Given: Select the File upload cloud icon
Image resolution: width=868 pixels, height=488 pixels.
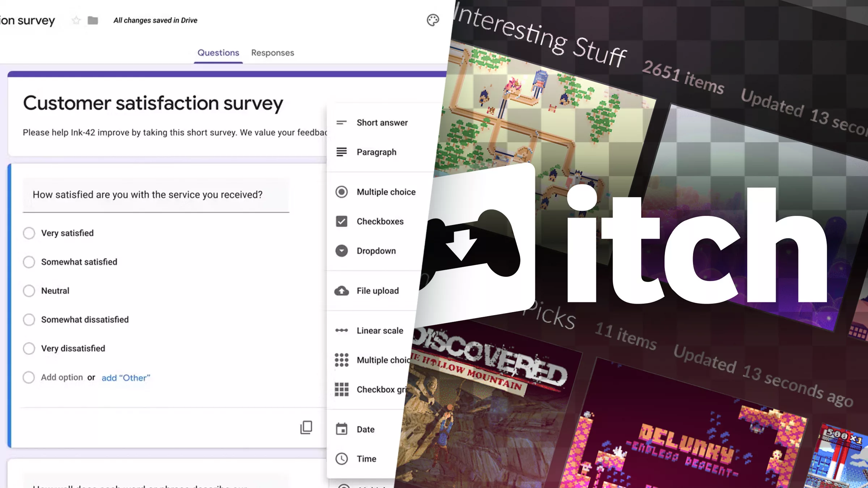Looking at the screenshot, I should [341, 291].
